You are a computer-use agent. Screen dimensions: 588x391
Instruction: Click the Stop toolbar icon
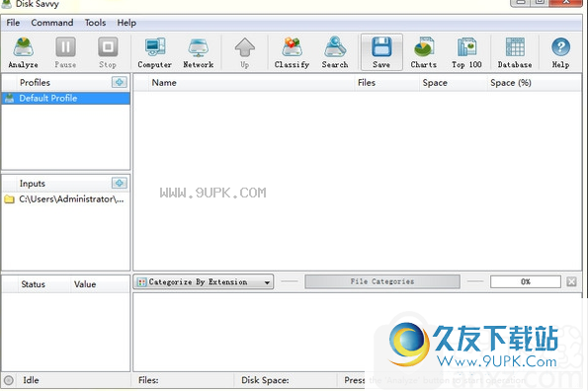click(108, 47)
